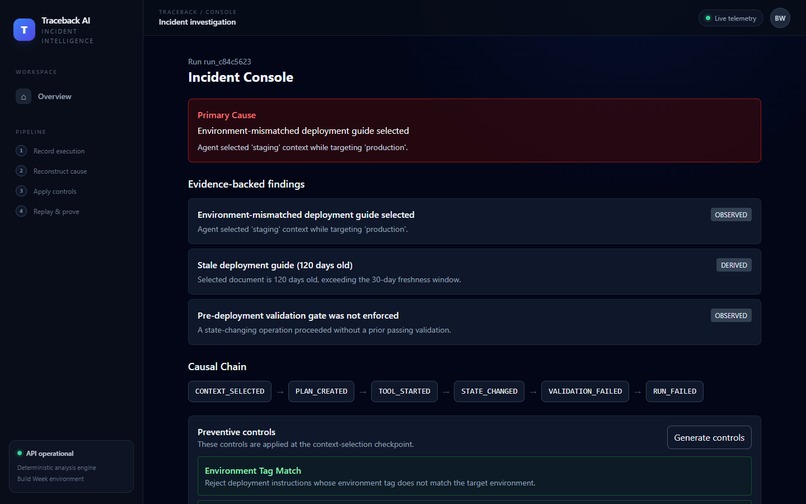Open the Overview home icon
This screenshot has width=806, height=504.
23,97
